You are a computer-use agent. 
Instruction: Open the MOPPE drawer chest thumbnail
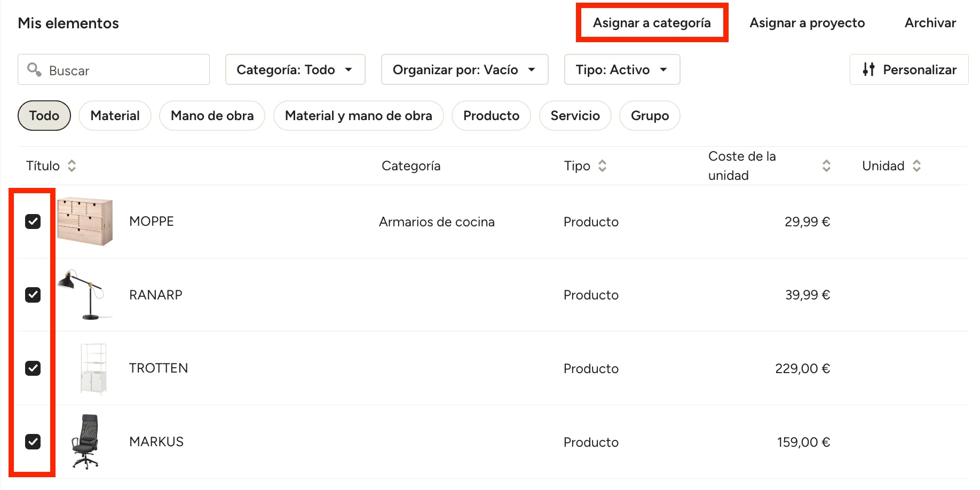[x=85, y=221]
